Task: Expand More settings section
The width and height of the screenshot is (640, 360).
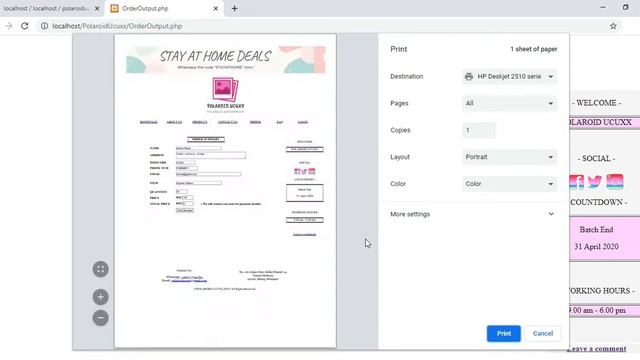Action: click(x=473, y=214)
